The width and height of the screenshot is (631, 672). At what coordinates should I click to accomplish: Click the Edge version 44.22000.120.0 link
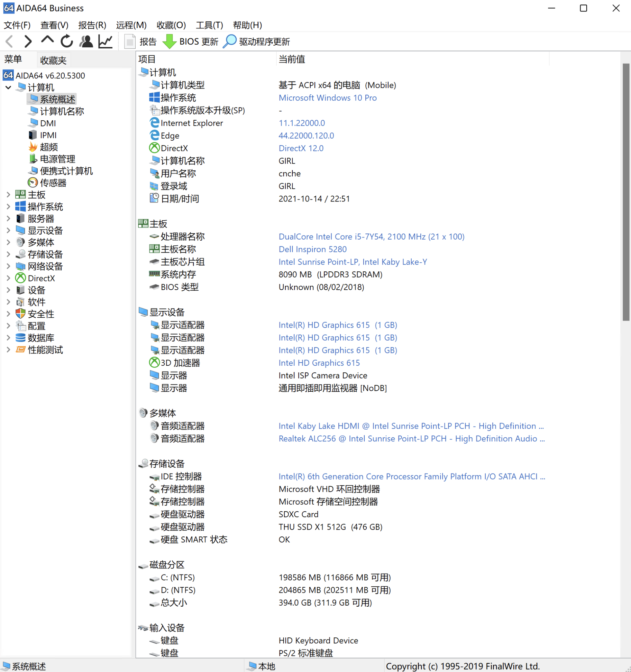(306, 136)
